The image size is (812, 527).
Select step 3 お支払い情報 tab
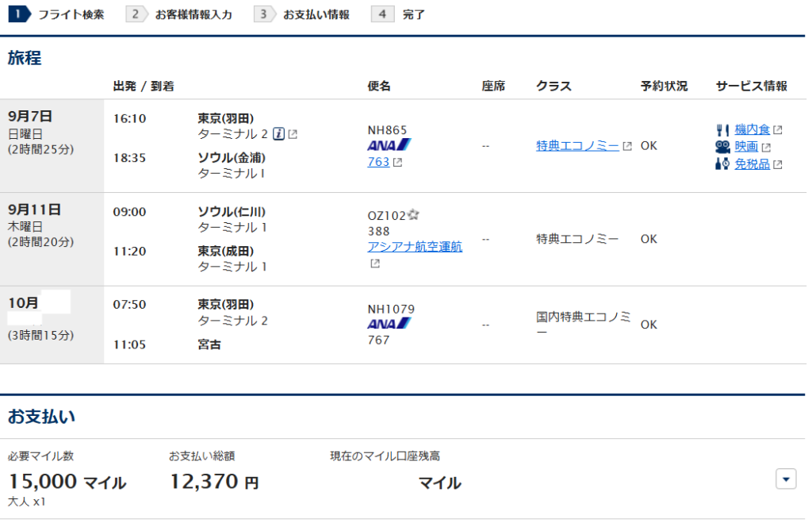click(304, 14)
